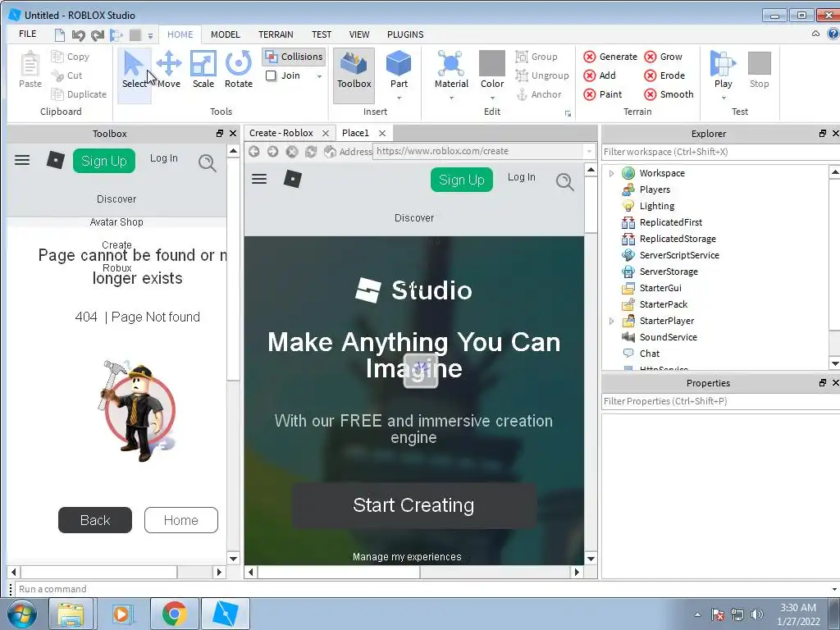Image resolution: width=840 pixels, height=630 pixels.
Task: Activate the Rotate tool
Action: point(239,70)
